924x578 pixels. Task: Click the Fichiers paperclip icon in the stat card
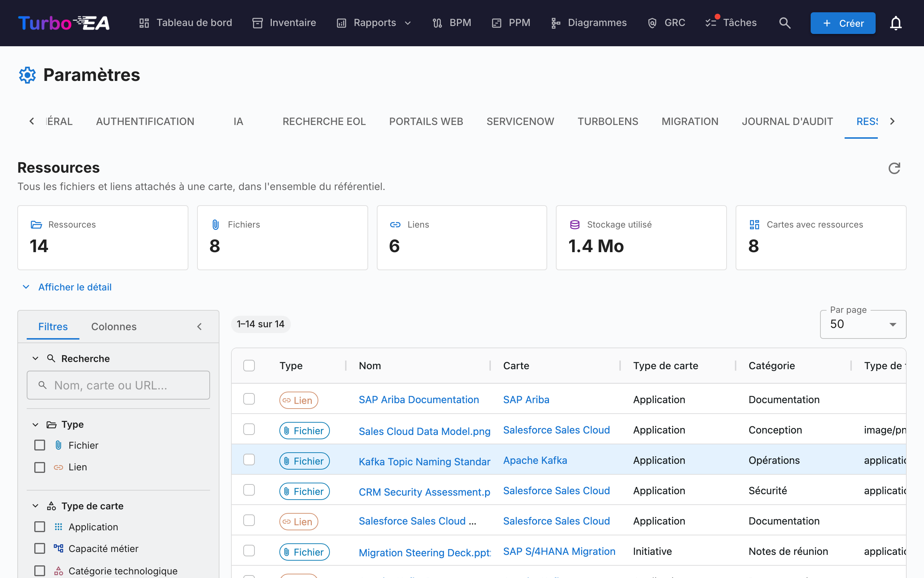[216, 225]
